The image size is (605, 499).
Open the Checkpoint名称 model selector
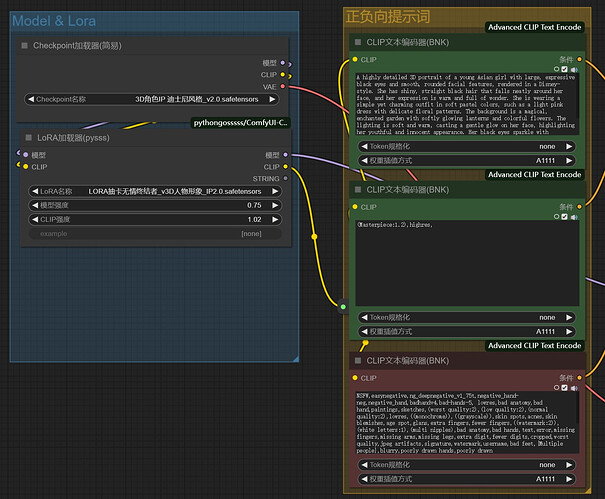pyautogui.click(x=154, y=99)
